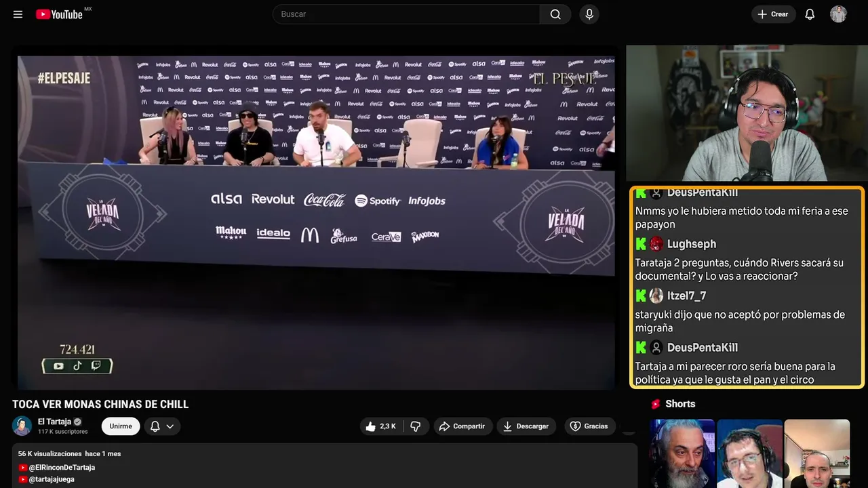Open the hamburger guide menu
The width and height of the screenshot is (868, 488).
(18, 14)
